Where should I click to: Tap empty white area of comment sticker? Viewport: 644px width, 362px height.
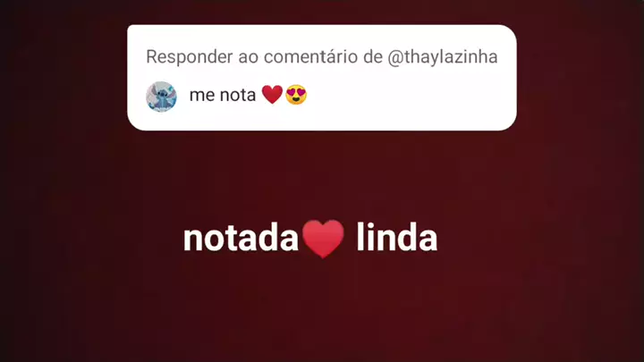(x=411, y=98)
